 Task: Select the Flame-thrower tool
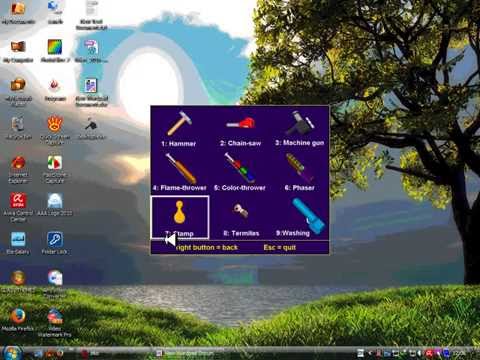(x=180, y=172)
